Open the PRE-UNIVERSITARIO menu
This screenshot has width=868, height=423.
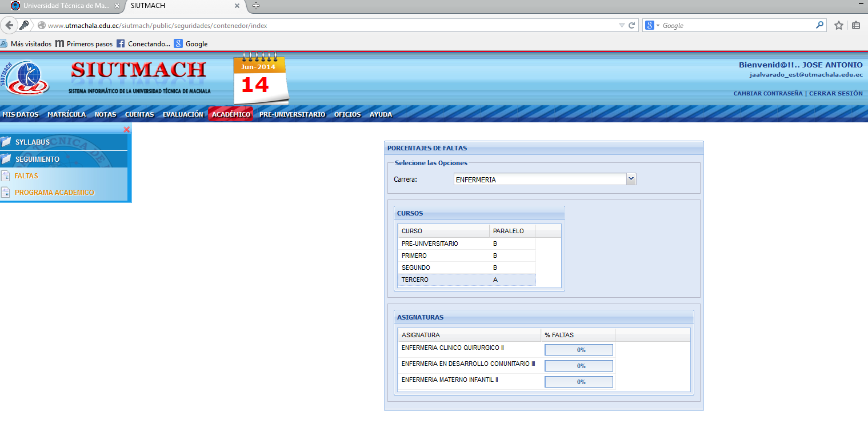pos(292,114)
